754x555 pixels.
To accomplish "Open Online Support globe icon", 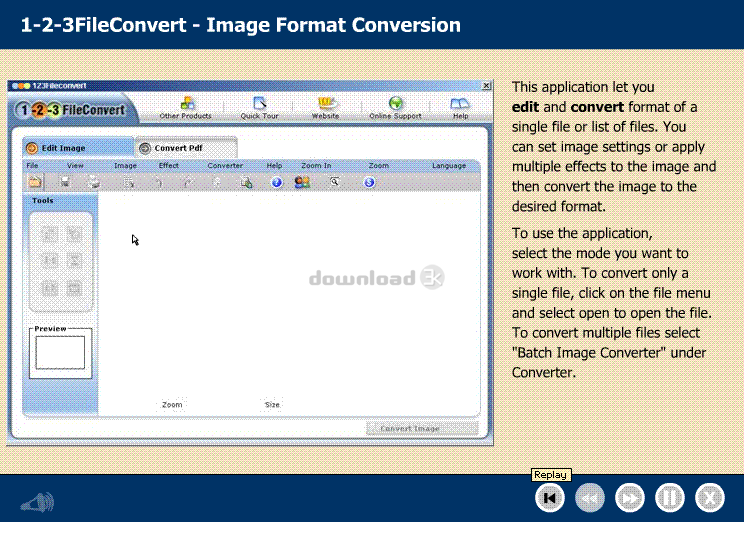I will [x=395, y=103].
